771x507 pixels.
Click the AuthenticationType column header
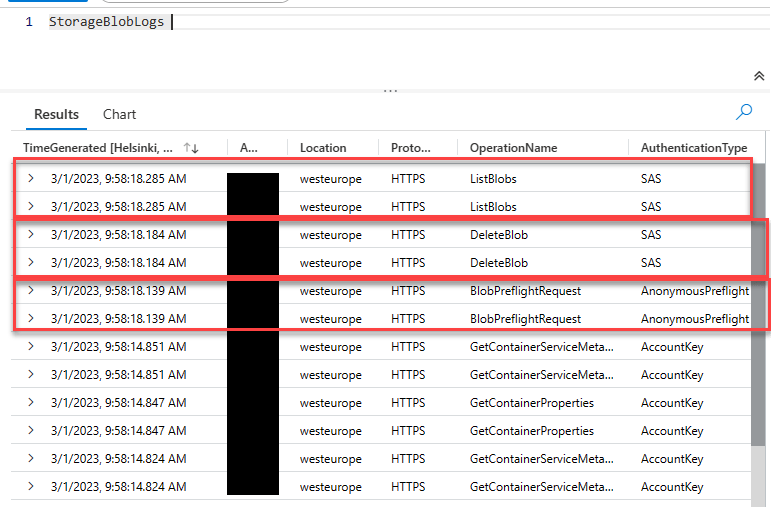(x=694, y=148)
